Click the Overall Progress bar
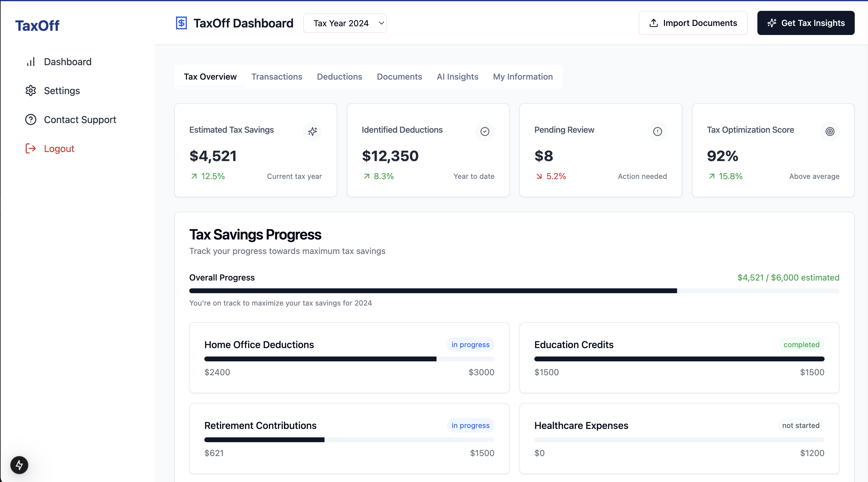868x482 pixels. [x=514, y=291]
